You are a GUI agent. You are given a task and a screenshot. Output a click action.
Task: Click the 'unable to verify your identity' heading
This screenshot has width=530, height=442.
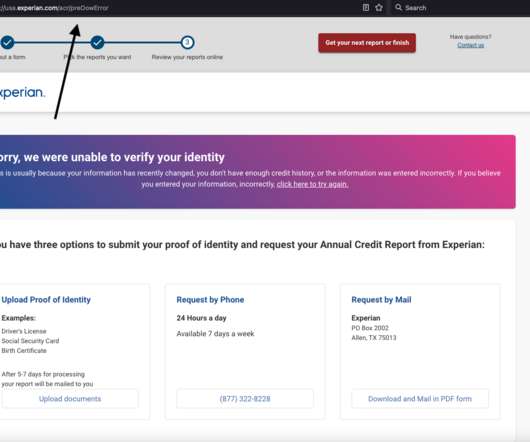112,157
